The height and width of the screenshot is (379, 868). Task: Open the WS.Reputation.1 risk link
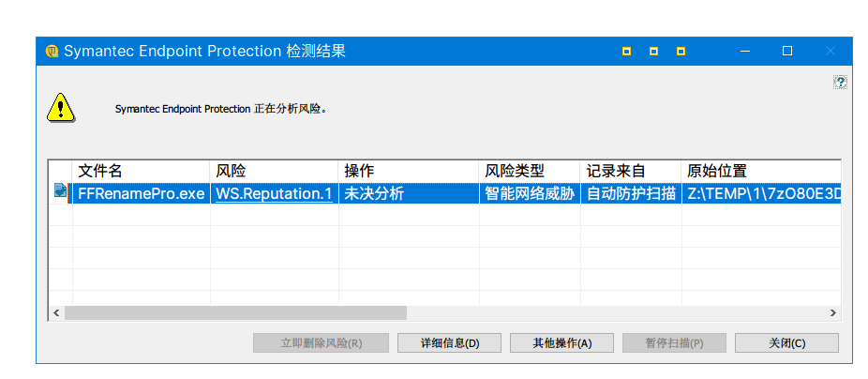[274, 194]
